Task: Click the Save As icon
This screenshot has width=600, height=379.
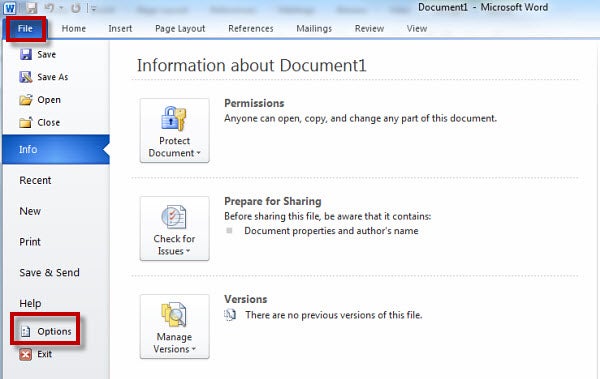Action: pos(26,77)
